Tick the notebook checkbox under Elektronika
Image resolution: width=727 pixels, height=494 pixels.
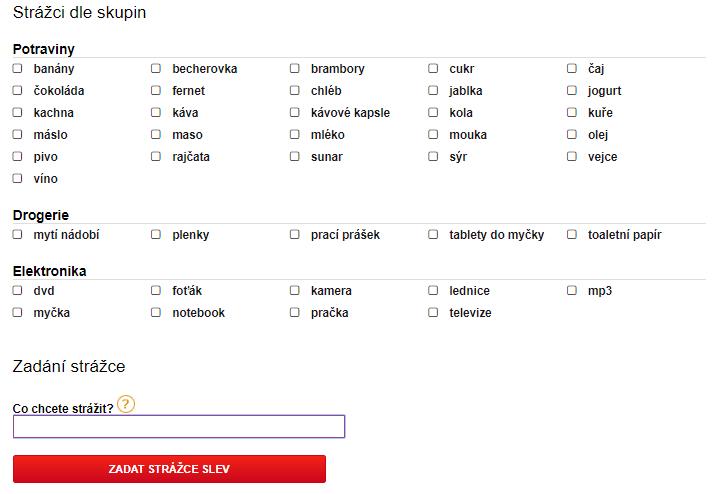point(156,312)
